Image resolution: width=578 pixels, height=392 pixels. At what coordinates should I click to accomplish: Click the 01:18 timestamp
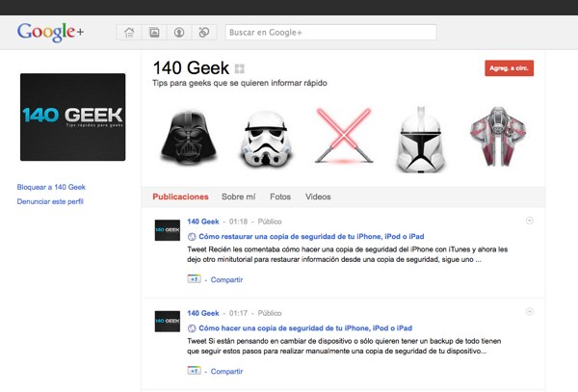(x=239, y=222)
